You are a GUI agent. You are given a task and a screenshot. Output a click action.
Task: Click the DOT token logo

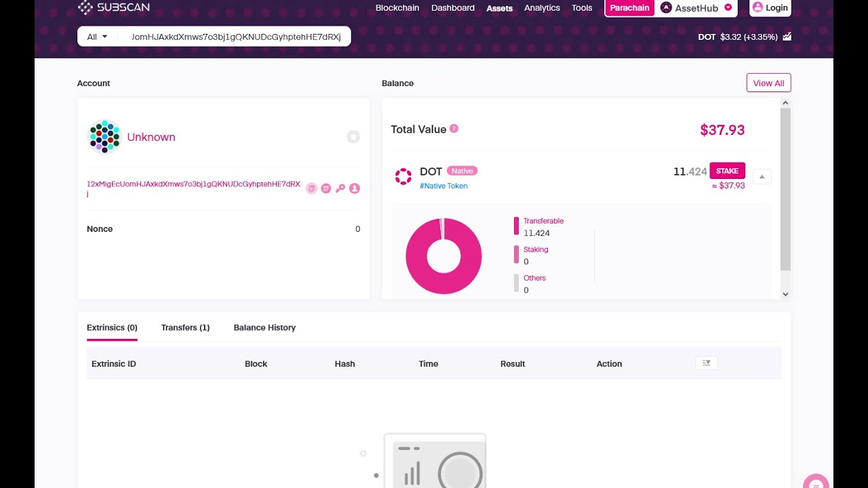tap(403, 177)
